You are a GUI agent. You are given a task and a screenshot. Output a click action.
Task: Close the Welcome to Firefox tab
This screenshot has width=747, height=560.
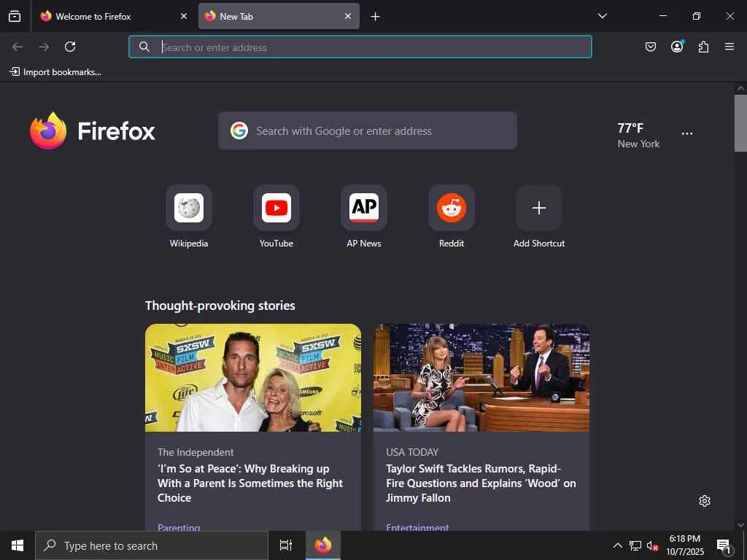pyautogui.click(x=184, y=16)
